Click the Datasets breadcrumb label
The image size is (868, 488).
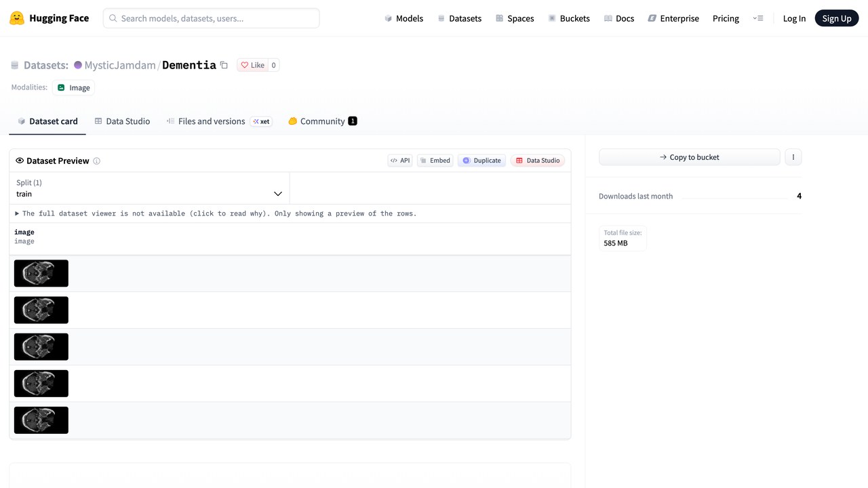46,65
